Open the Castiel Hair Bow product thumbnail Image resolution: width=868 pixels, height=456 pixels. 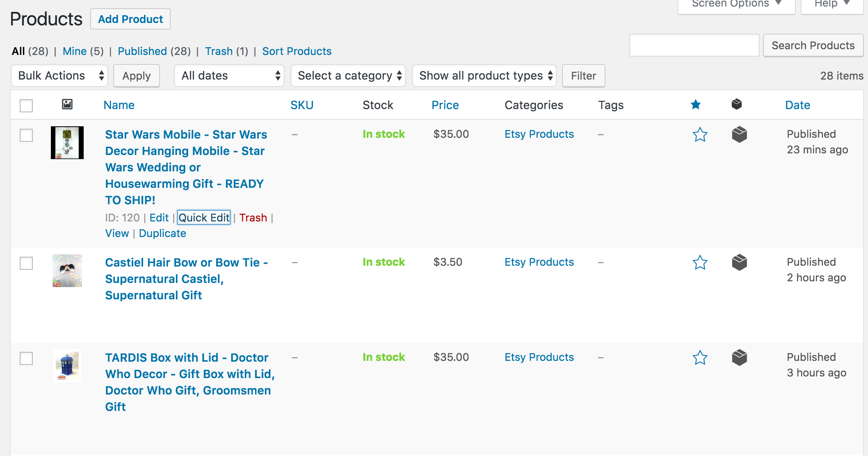[67, 271]
